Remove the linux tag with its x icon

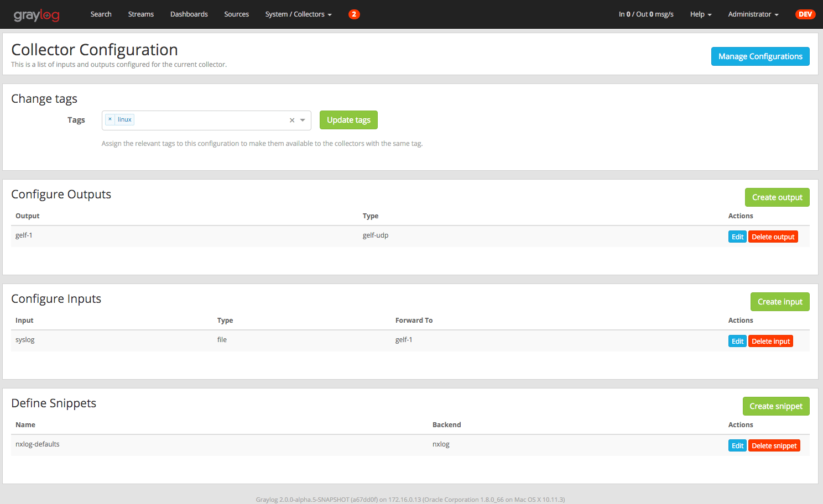pyautogui.click(x=110, y=119)
